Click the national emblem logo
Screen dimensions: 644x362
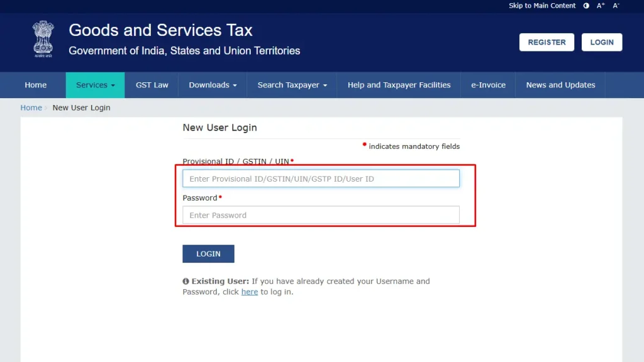coord(43,39)
